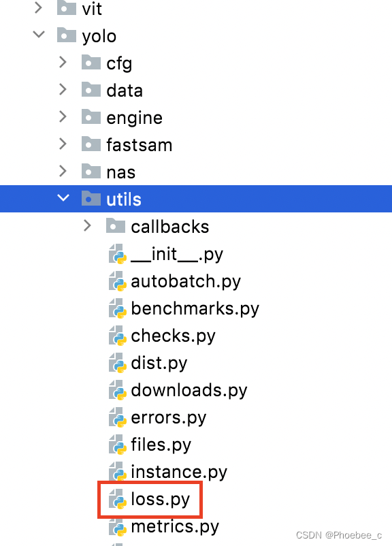Image resolution: width=392 pixels, height=546 pixels.
Task: Click the checks.py Python file icon
Action: [118, 336]
